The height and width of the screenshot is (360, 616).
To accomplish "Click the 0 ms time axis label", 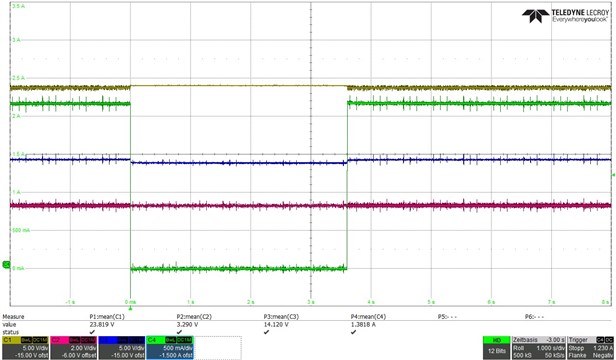I will click(x=130, y=302).
